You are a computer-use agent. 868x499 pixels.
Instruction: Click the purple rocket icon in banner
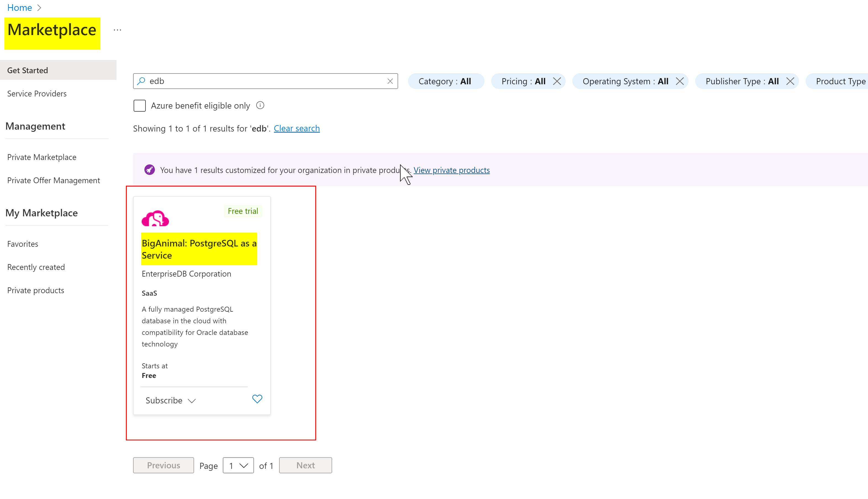pos(150,170)
